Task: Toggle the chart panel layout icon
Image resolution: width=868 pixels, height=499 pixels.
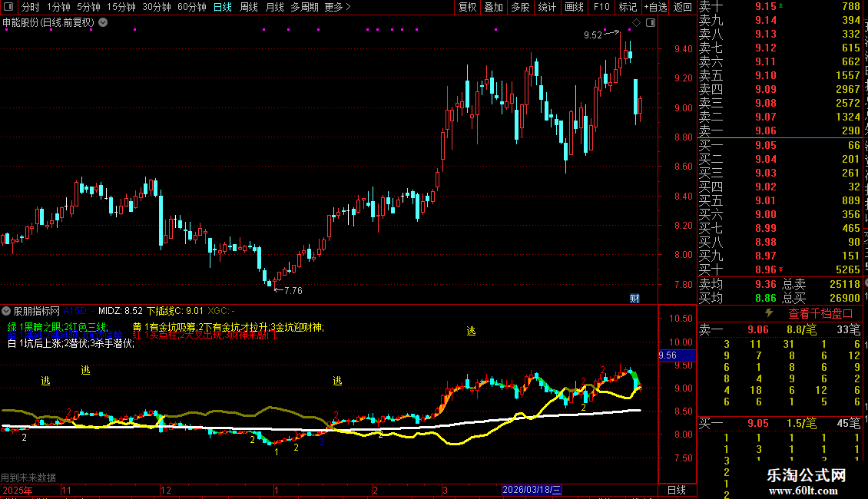Action: 651,23
